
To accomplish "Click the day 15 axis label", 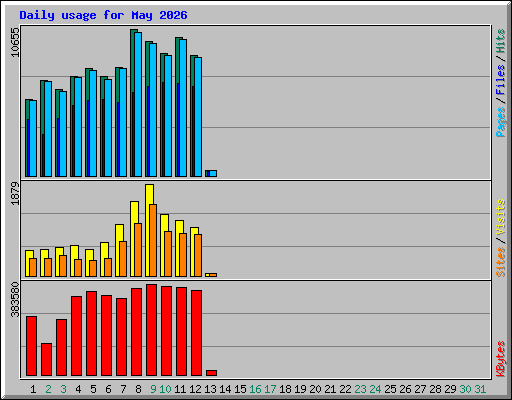I will click(240, 389).
